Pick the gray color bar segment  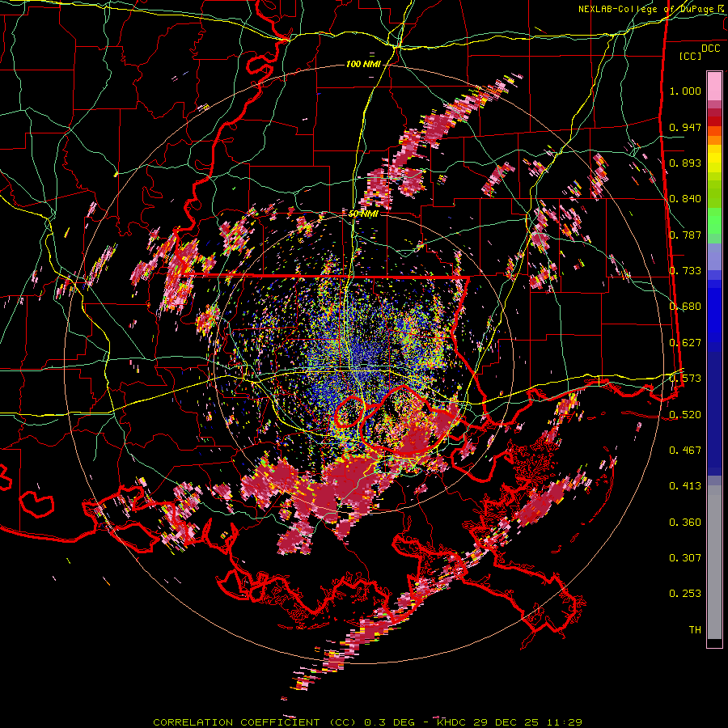714,562
